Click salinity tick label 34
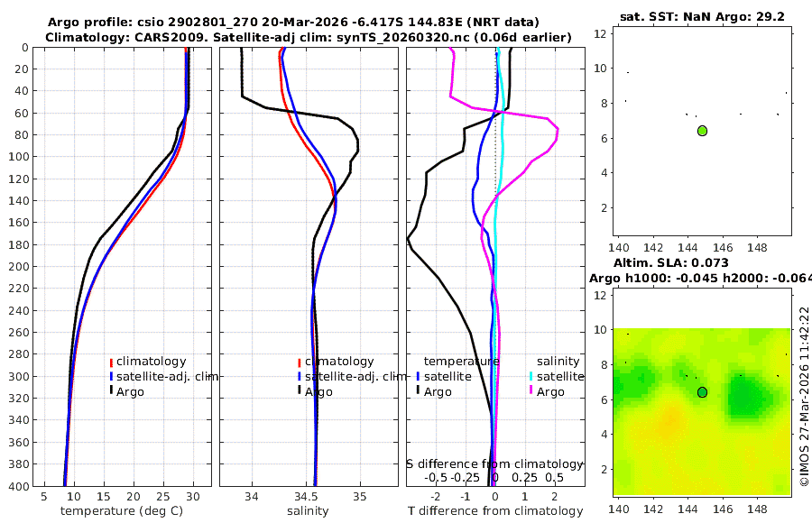 coord(252,497)
